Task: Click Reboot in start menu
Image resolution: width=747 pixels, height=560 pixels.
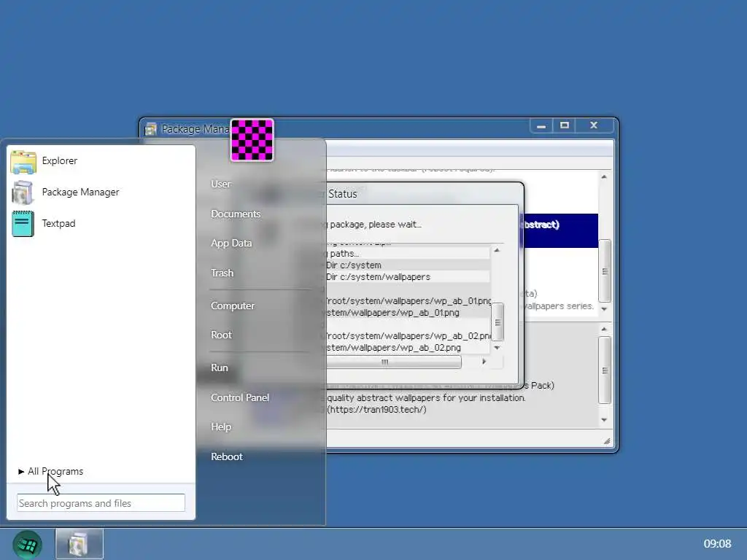Action: (x=227, y=457)
